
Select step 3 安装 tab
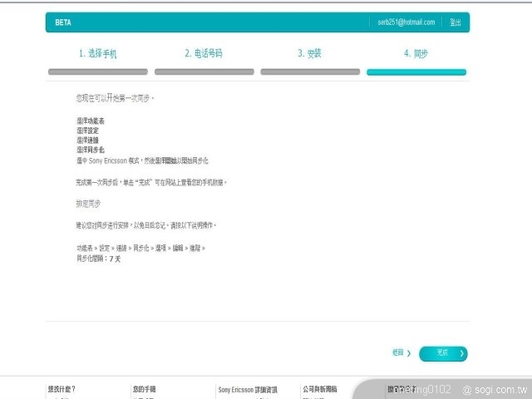coord(309,53)
